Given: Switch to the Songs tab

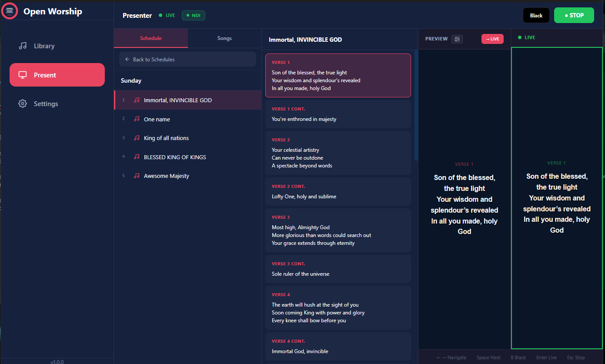Looking at the screenshot, I should [x=224, y=38].
